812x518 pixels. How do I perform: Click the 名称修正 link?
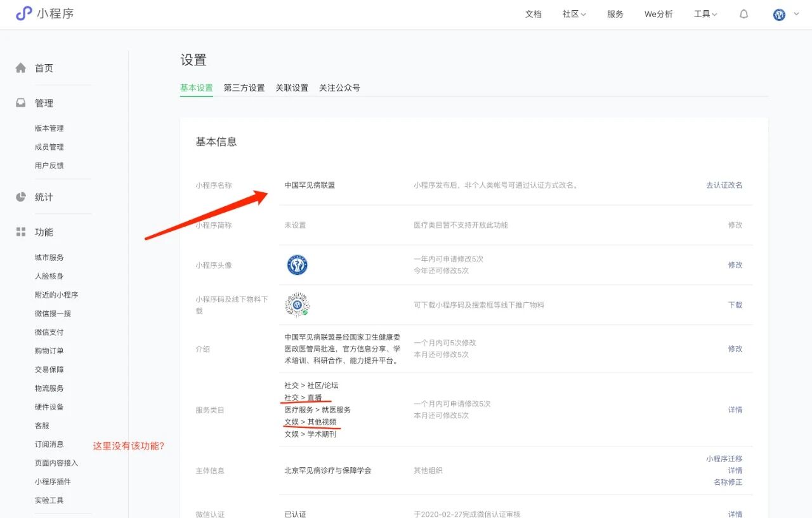(x=728, y=482)
